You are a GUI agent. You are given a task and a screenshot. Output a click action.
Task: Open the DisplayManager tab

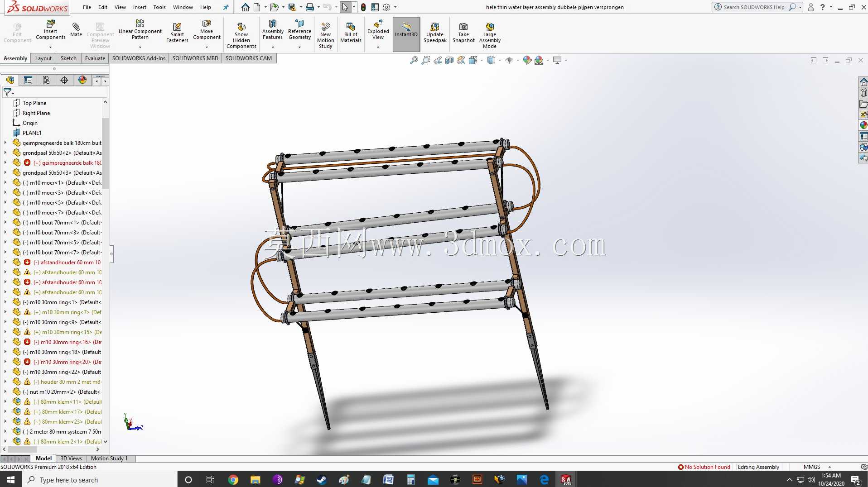[82, 81]
